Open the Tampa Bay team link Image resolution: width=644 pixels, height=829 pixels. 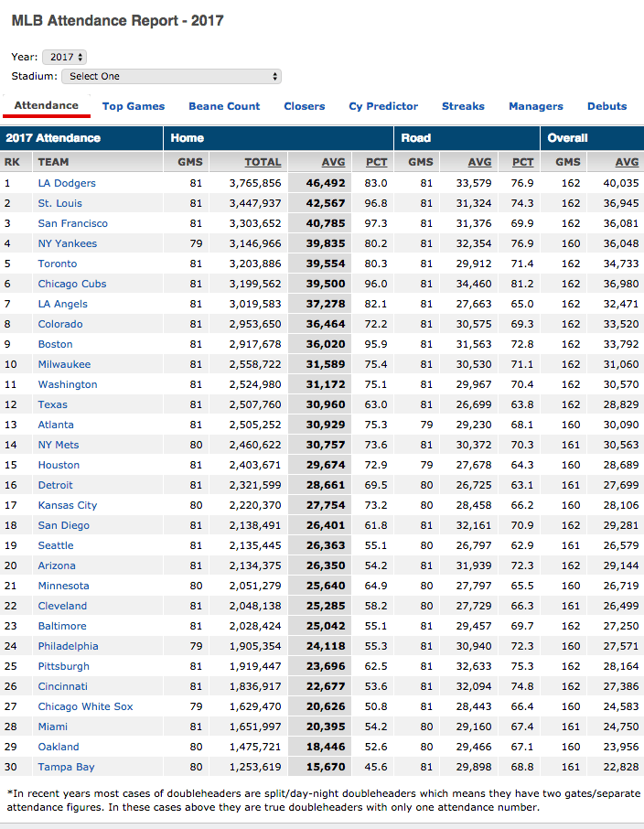(x=66, y=767)
